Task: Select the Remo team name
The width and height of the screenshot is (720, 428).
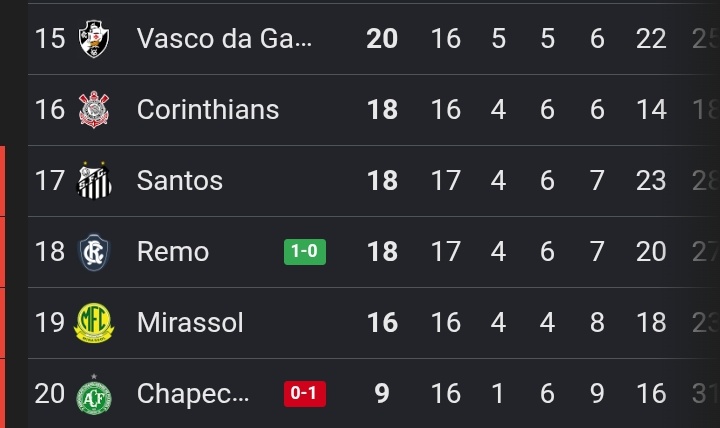Action: 173,252
